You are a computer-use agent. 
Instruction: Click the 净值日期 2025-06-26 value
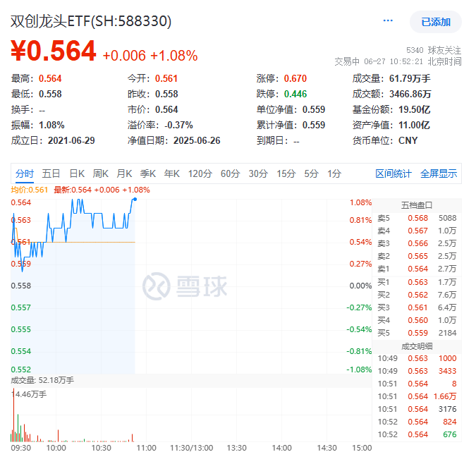(197, 140)
